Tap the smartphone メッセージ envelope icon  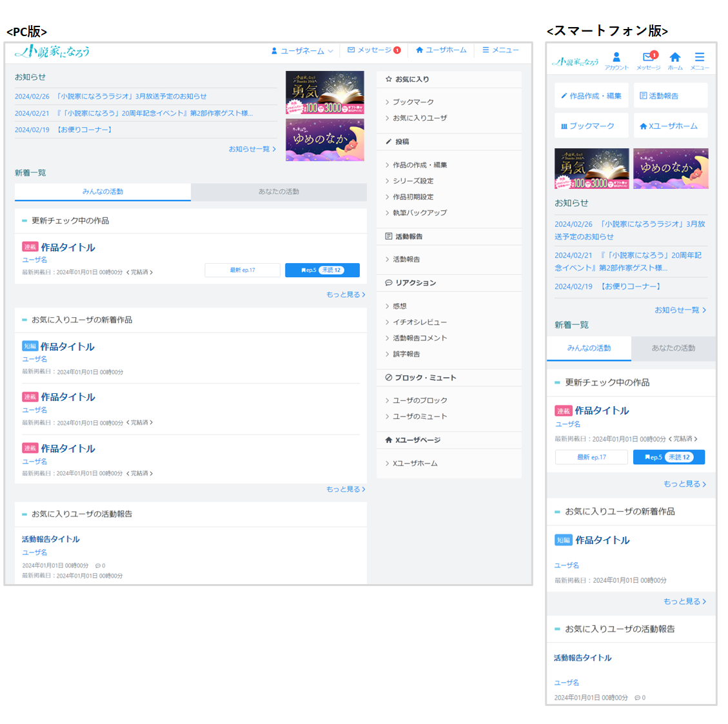648,61
